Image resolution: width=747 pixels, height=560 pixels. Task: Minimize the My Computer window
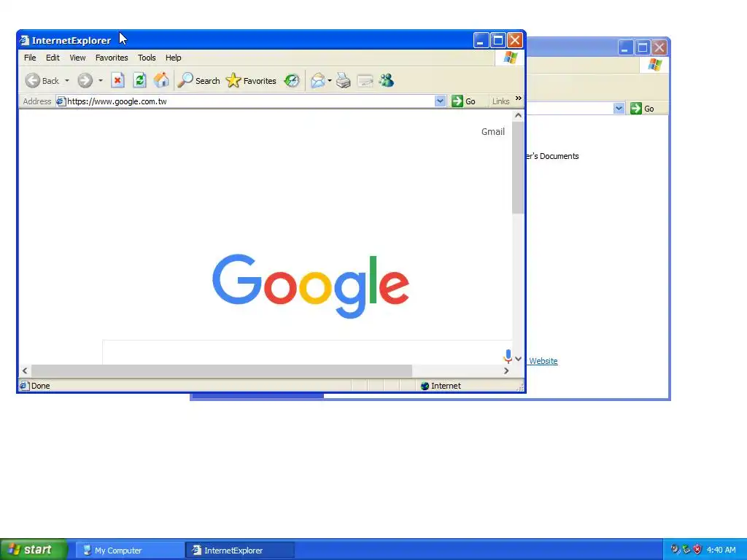pyautogui.click(x=625, y=47)
